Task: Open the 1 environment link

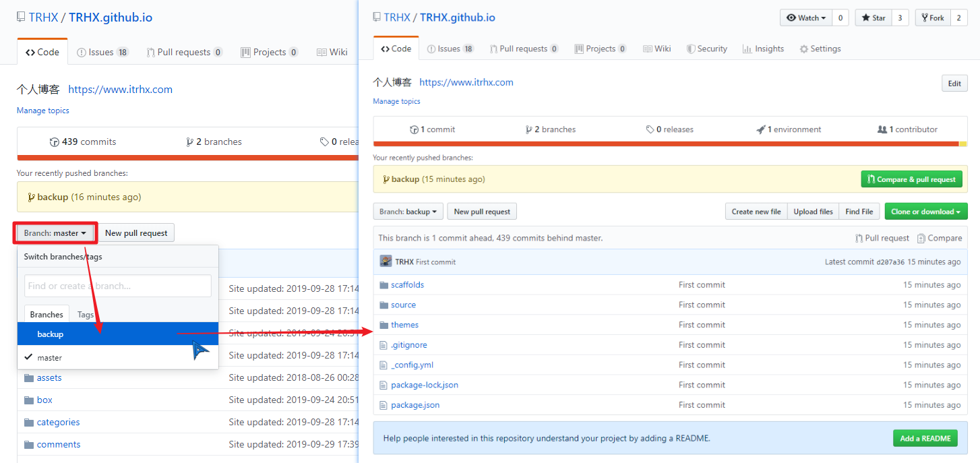Action: click(789, 129)
